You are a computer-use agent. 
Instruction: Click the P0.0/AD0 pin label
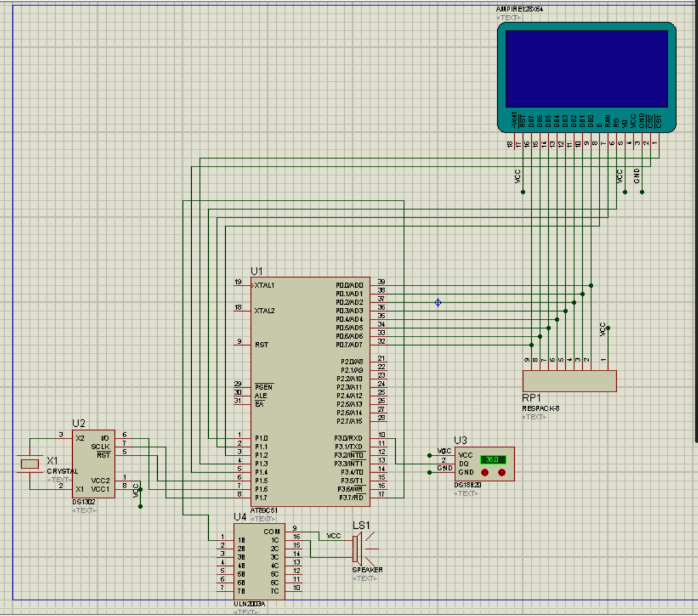point(350,286)
